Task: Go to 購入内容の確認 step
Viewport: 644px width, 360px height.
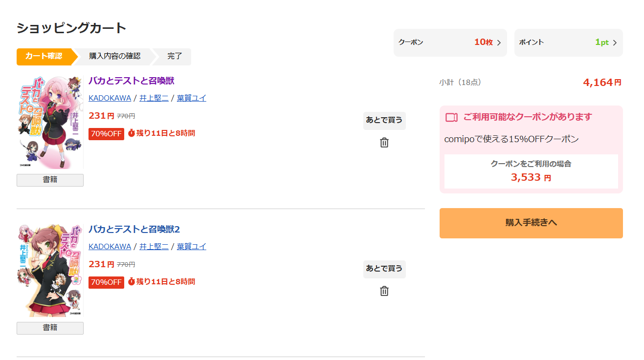Action: 114,56
